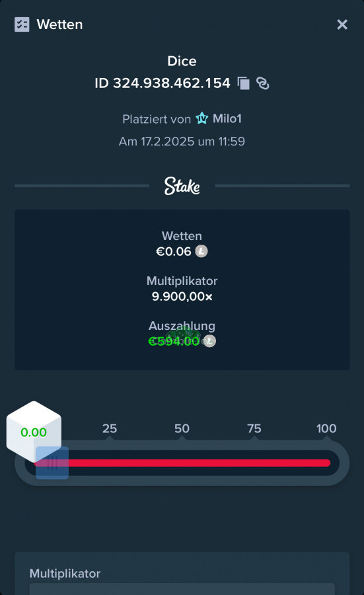Click the Wetten checklist icon in header
Screen dimensions: 364x595
point(22,24)
